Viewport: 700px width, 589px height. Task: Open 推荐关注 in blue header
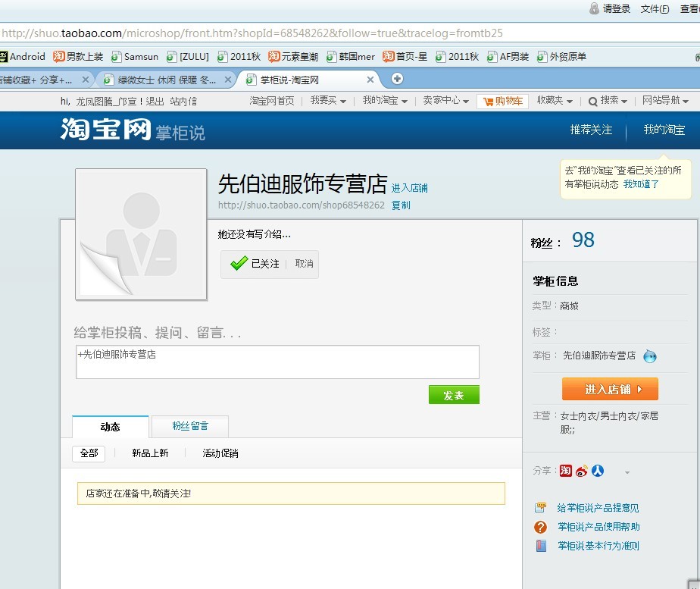tap(591, 130)
